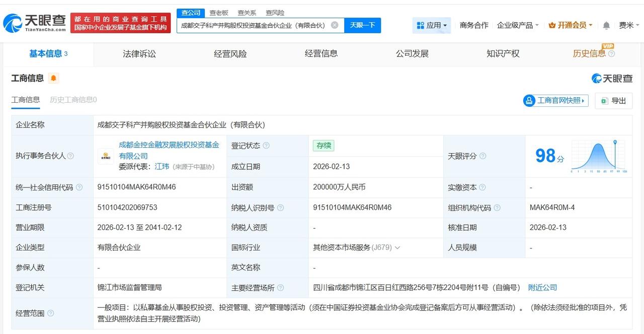This screenshot has height=334, width=644.
Task: Clear the search box using the X icon
Action: coord(334,25)
